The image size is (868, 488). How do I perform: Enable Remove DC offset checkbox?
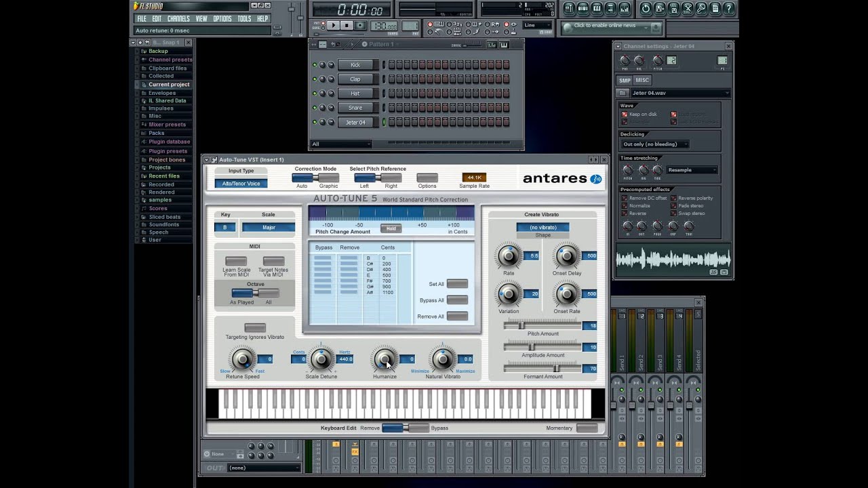click(x=625, y=199)
